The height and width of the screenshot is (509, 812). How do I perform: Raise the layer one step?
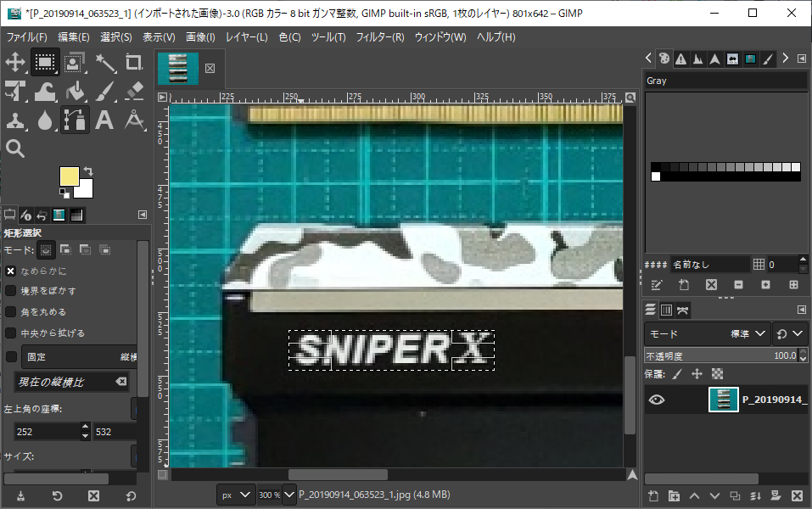[694, 496]
